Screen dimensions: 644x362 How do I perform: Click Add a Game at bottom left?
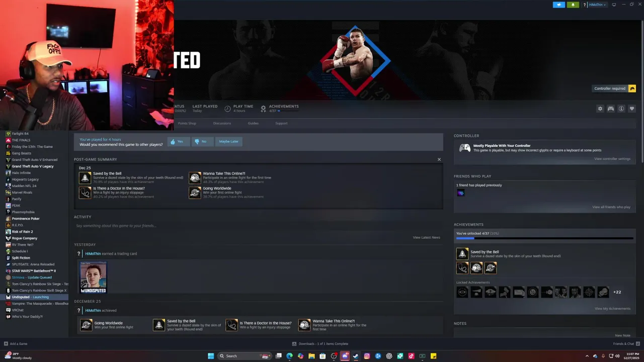15,344
